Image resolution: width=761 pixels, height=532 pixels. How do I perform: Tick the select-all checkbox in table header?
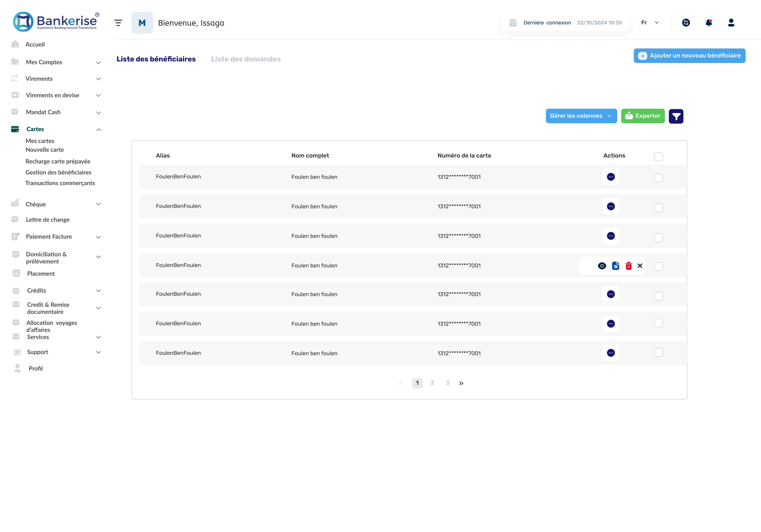click(659, 157)
